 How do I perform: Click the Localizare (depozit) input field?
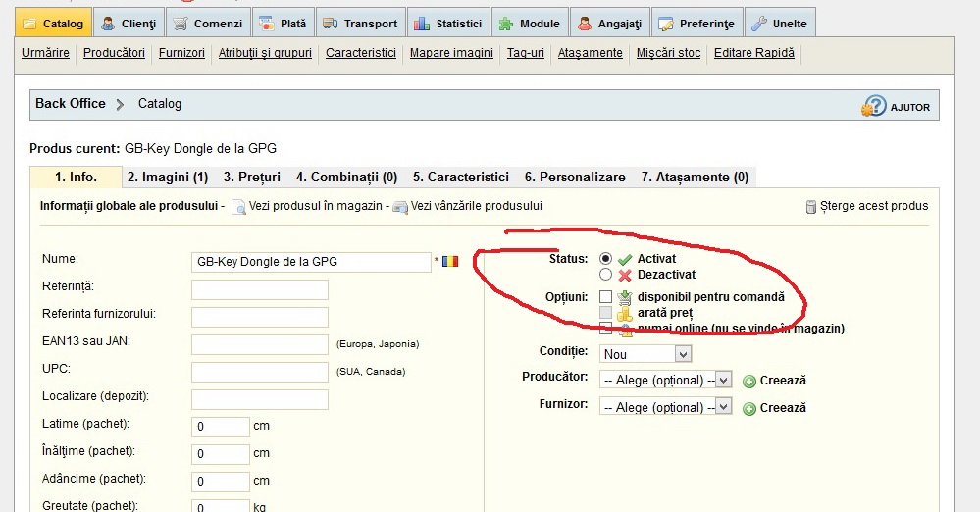(x=260, y=399)
